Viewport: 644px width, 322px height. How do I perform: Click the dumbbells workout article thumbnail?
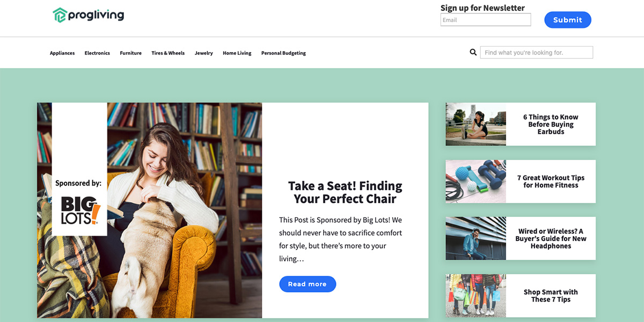click(475, 181)
